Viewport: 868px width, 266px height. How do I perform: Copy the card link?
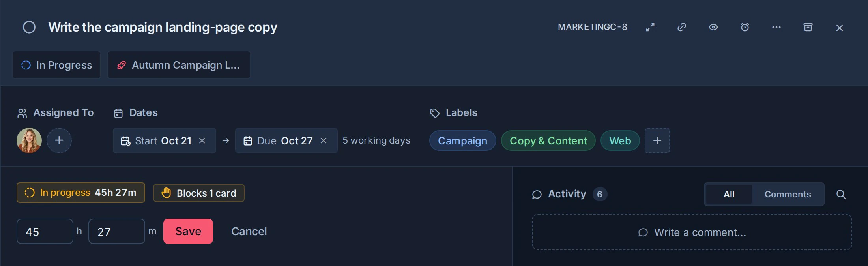coord(682,27)
